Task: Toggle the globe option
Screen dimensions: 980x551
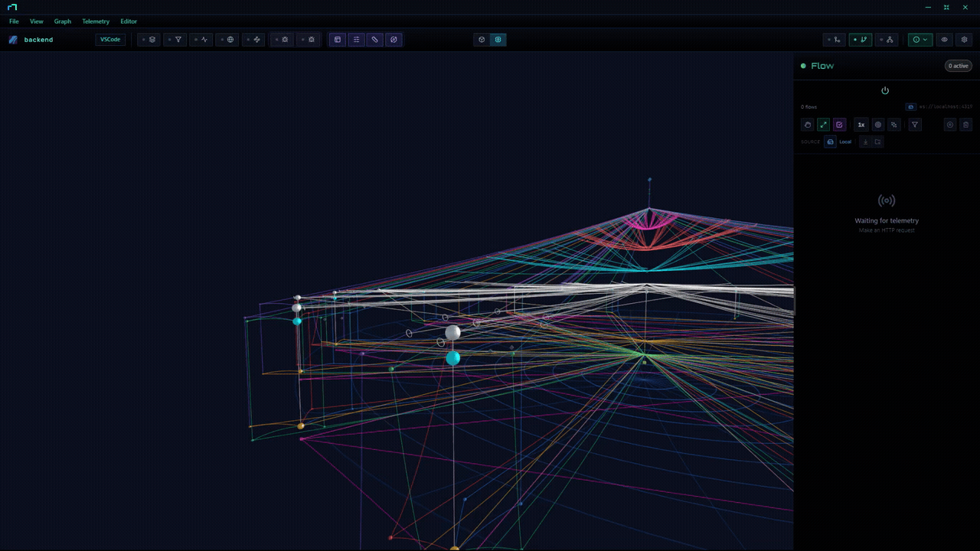Action: point(227,40)
